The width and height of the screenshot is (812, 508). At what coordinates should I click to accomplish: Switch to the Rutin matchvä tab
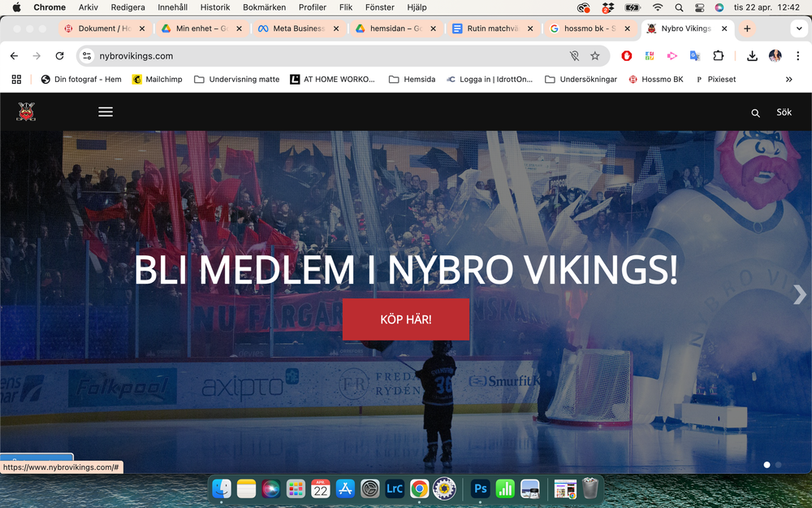click(493, 28)
